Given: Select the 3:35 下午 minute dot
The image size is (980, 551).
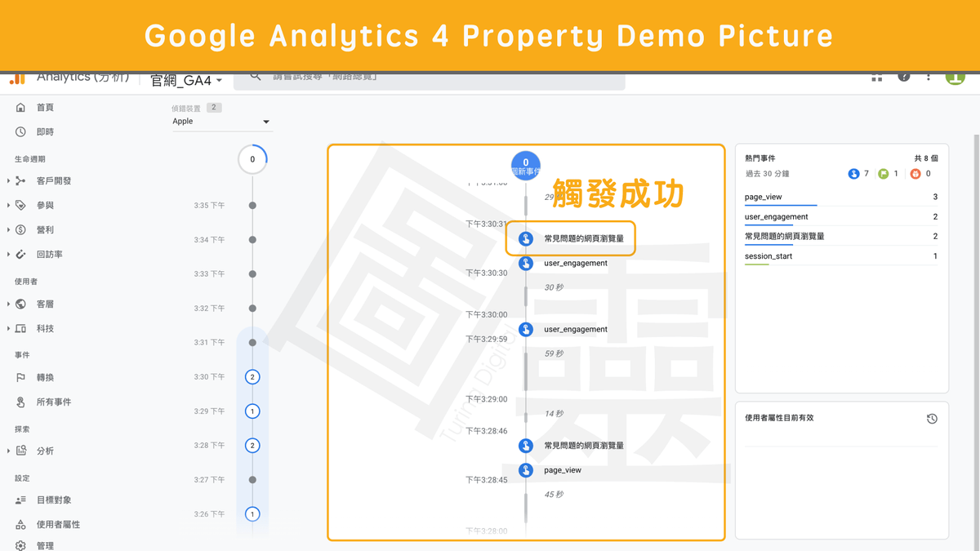Looking at the screenshot, I should [x=252, y=206].
